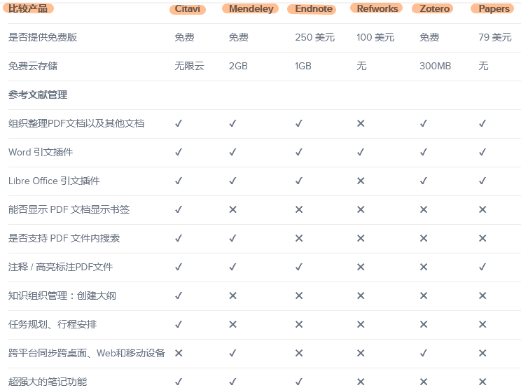Screen dimensions: 521x391
Task: Click the 2GB storage cell
Action: pos(238,66)
